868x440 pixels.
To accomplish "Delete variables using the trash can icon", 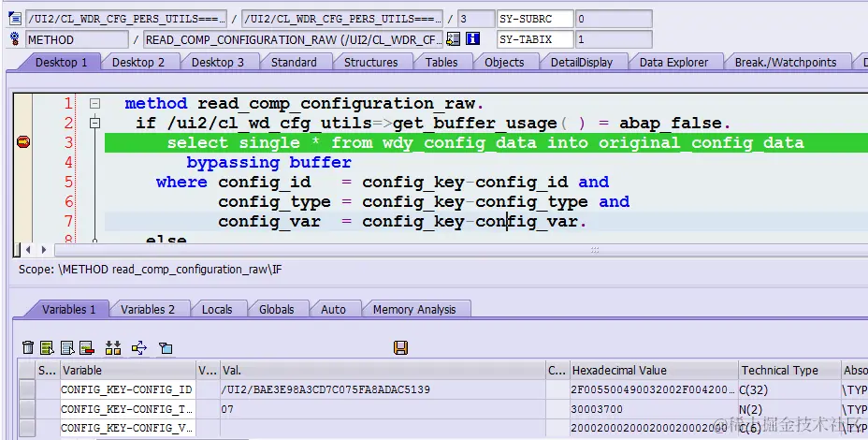I will pos(28,347).
